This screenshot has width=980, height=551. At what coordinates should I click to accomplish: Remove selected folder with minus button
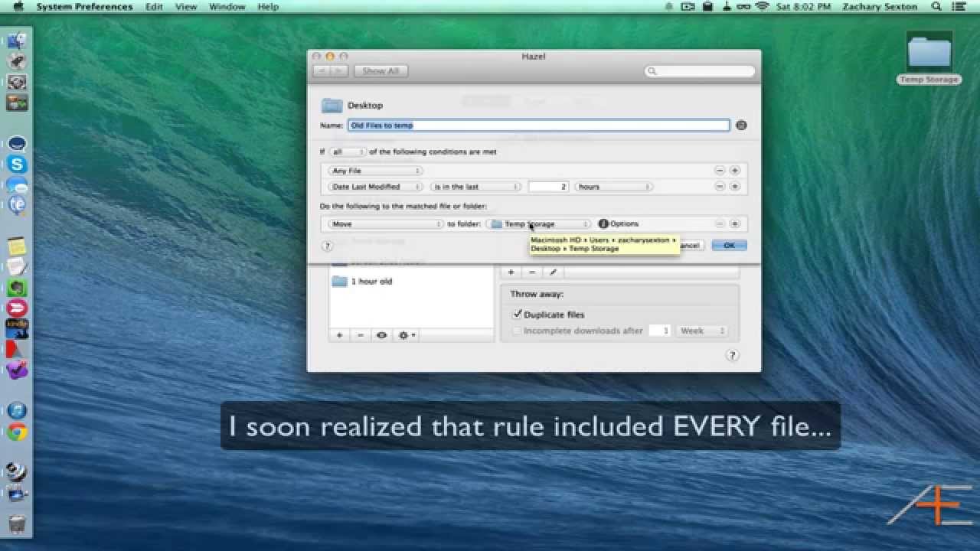(361, 335)
